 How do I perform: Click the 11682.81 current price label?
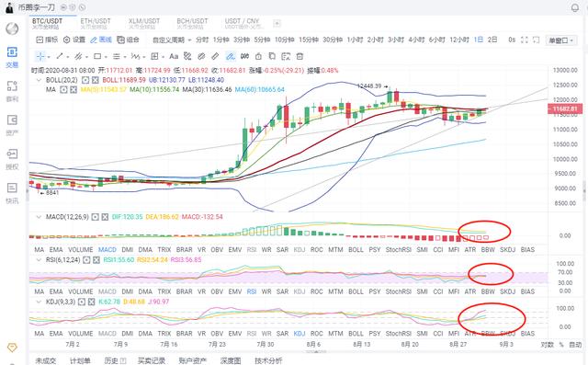(565, 108)
